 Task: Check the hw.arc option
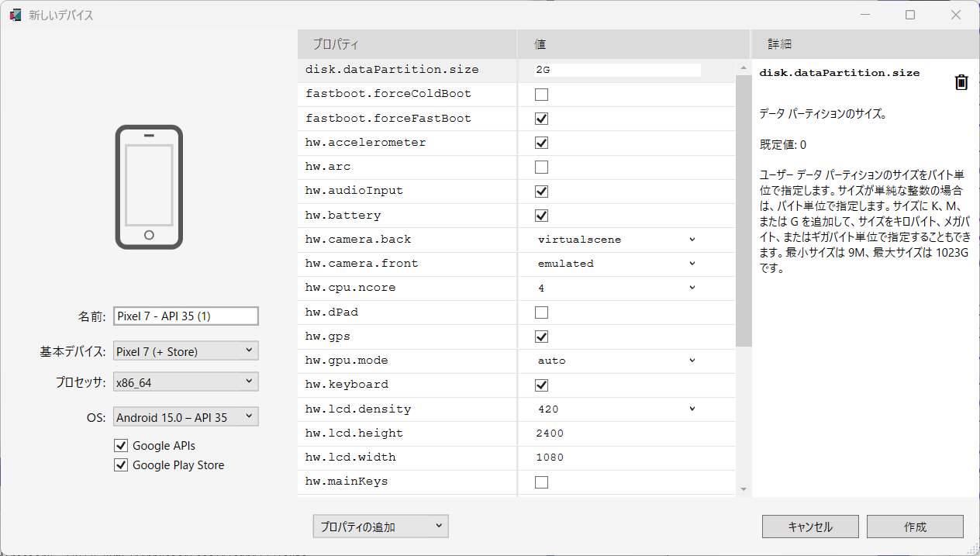(x=541, y=167)
